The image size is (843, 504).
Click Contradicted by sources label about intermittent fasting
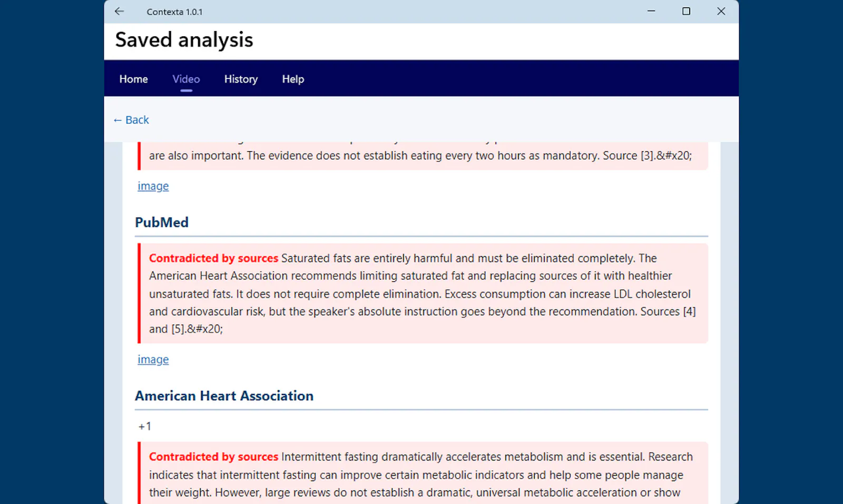[213, 457]
